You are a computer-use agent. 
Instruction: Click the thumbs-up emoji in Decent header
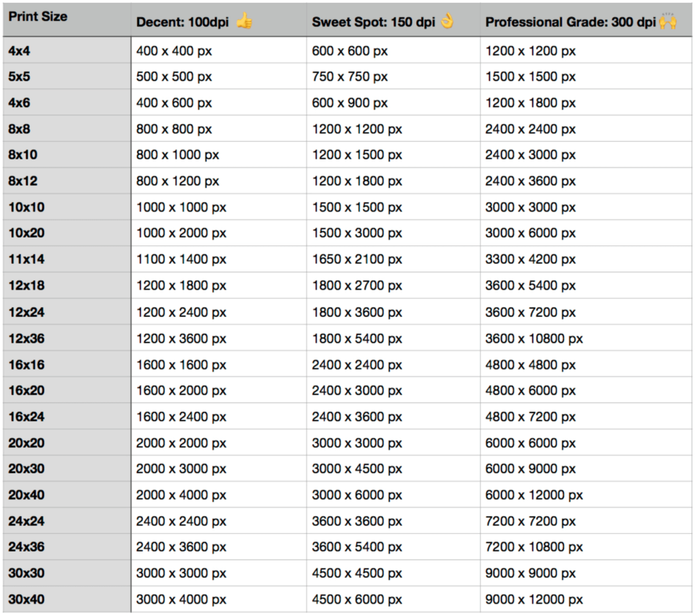tap(244, 20)
